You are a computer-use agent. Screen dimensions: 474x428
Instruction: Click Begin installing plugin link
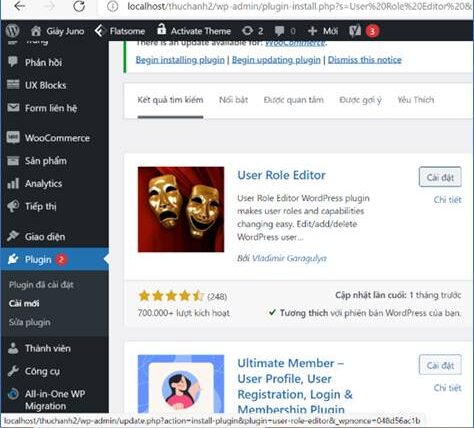(180, 60)
